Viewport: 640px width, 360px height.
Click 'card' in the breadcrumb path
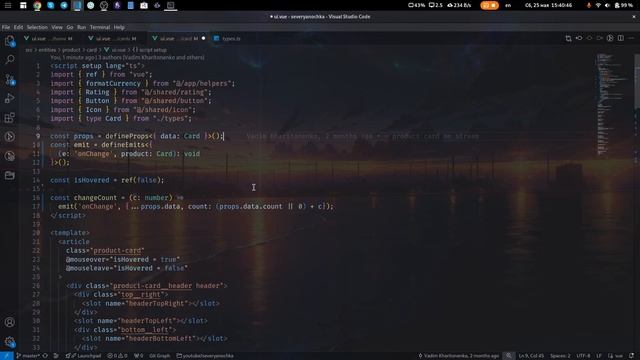click(92, 50)
